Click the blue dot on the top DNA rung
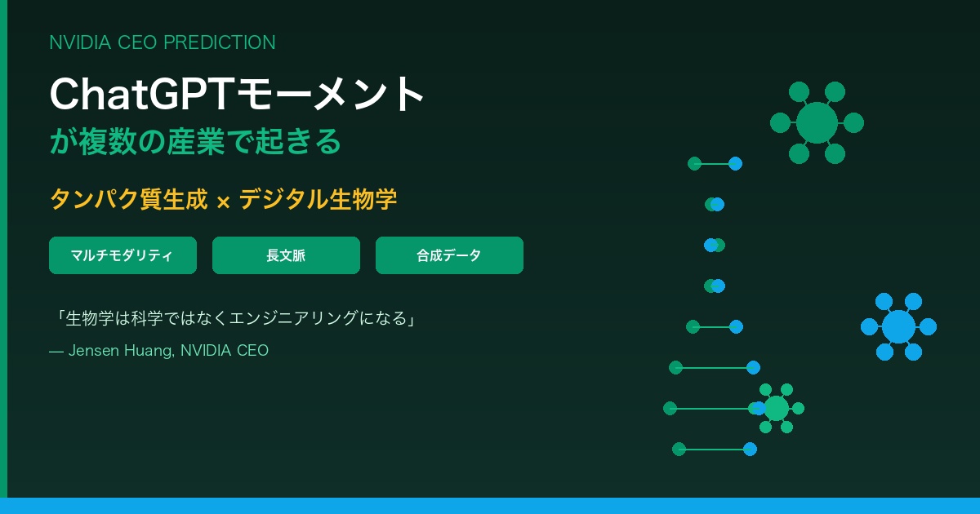This screenshot has height=514, width=980. pyautogui.click(x=735, y=163)
